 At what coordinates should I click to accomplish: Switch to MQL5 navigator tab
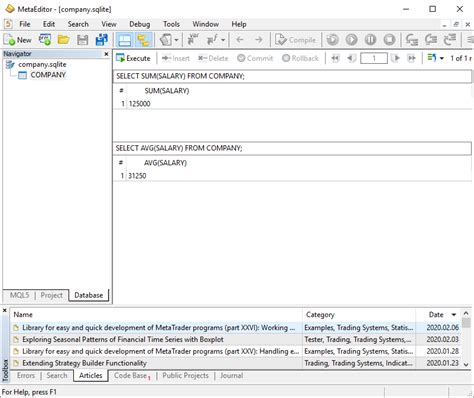[x=19, y=295]
